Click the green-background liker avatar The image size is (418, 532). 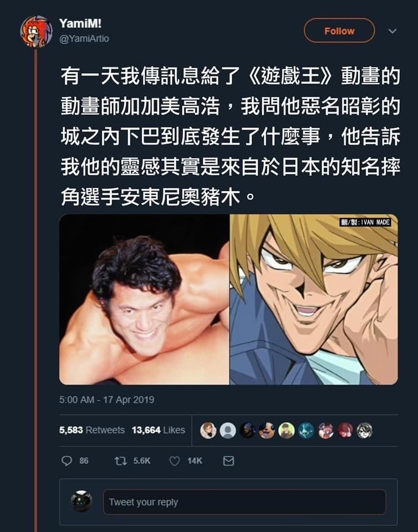pyautogui.click(x=287, y=430)
